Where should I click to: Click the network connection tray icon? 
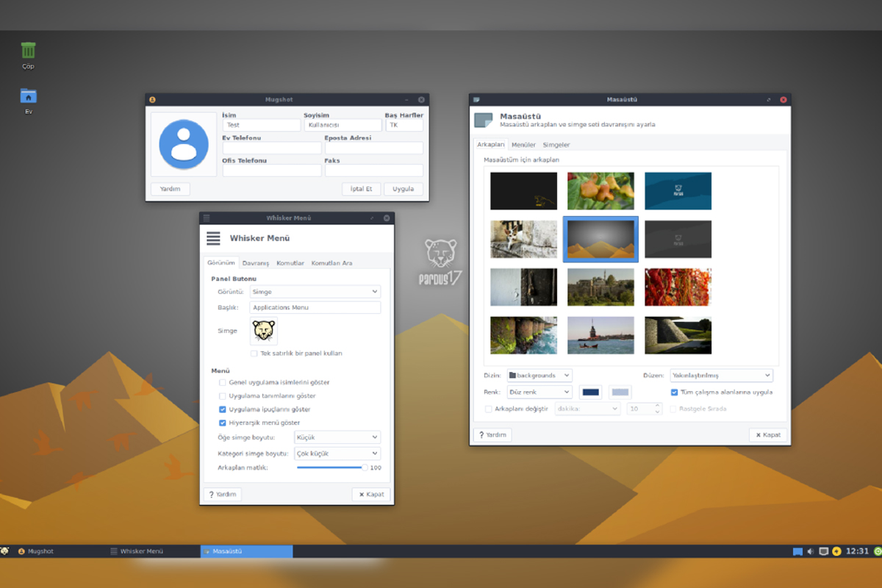click(x=824, y=551)
